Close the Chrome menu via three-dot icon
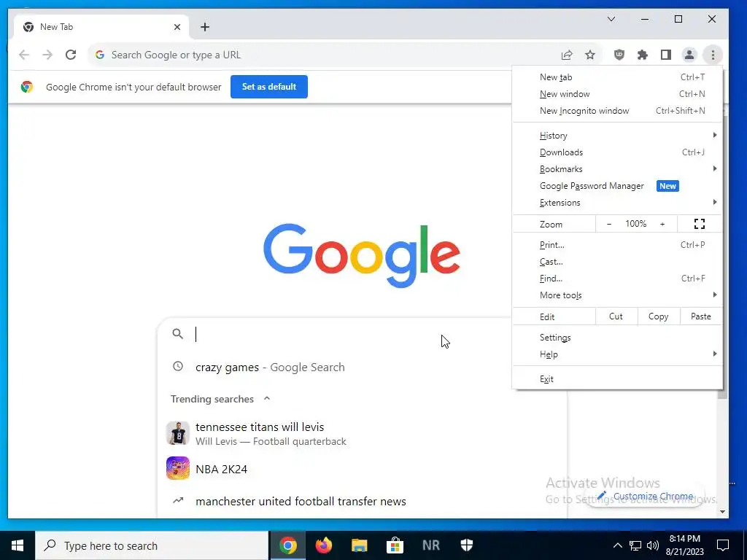Image resolution: width=747 pixels, height=560 pixels. [x=713, y=55]
